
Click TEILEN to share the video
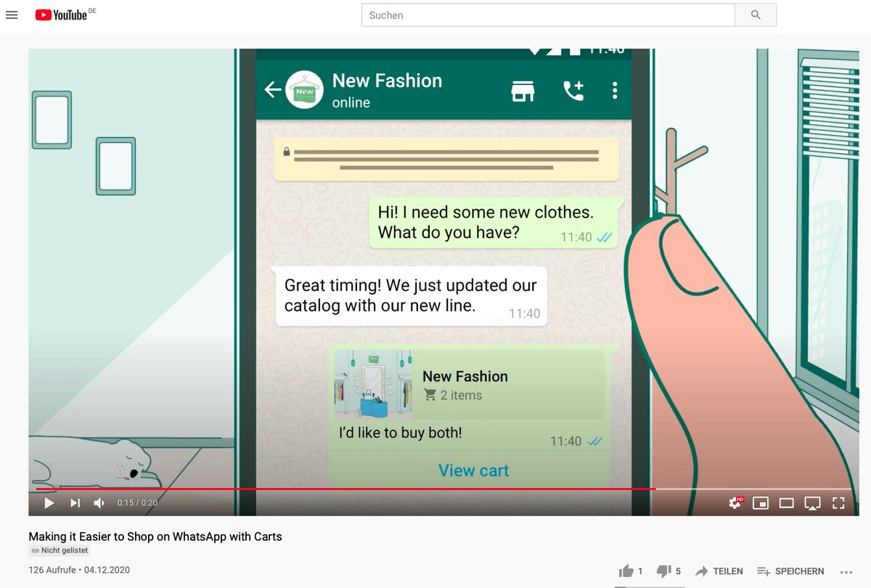coord(718,571)
